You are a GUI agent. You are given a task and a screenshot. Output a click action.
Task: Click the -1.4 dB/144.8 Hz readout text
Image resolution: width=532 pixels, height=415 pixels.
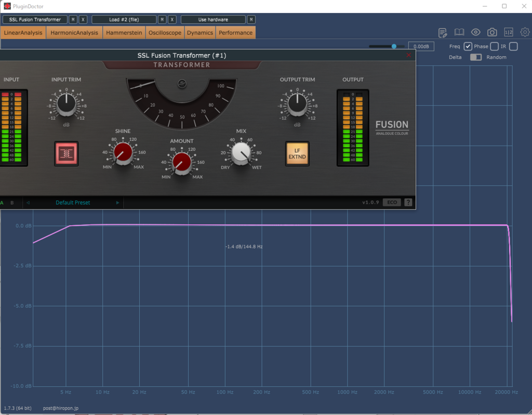(244, 247)
